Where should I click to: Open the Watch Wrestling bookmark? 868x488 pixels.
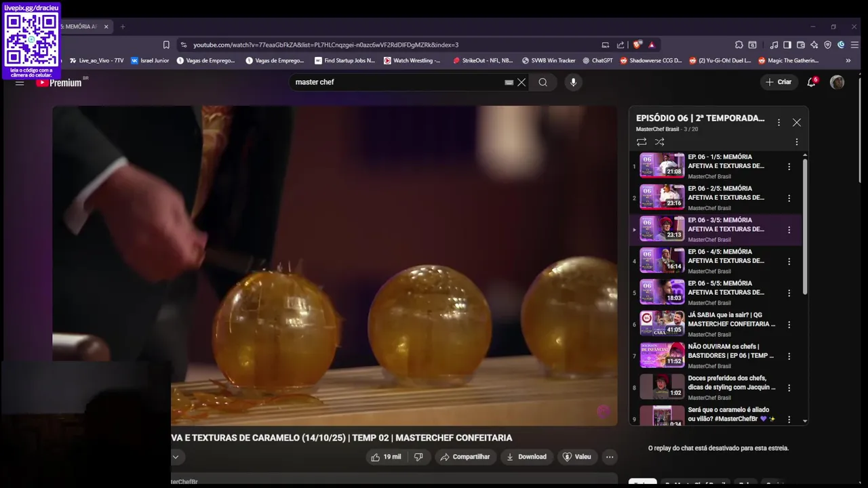pyautogui.click(x=412, y=60)
